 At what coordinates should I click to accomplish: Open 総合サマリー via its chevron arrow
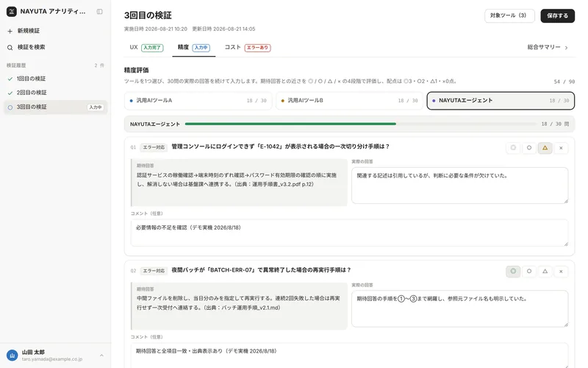tap(566, 48)
